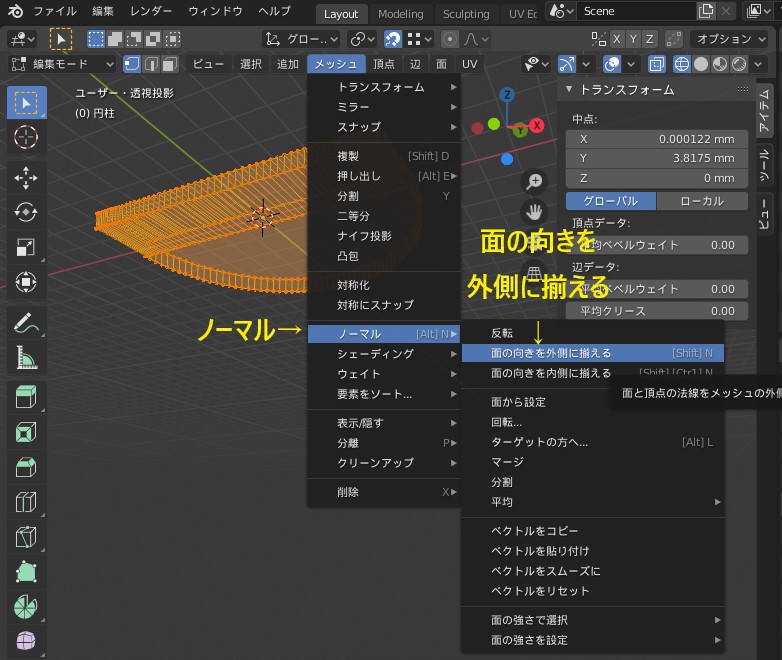Screen dimensions: 782x660
Task: Select the Select Box tool
Action: coord(26,103)
